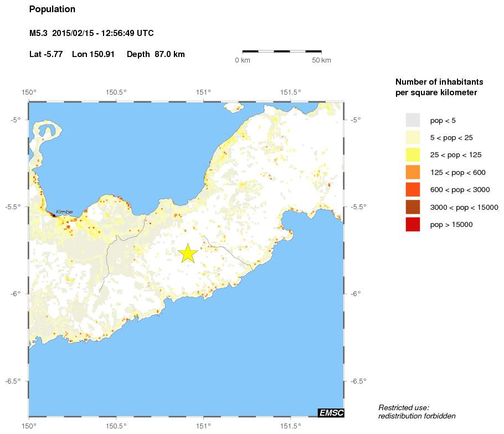The image size is (504, 434).
Task: Click the yellow star epicenter marker
Action: pyautogui.click(x=188, y=253)
